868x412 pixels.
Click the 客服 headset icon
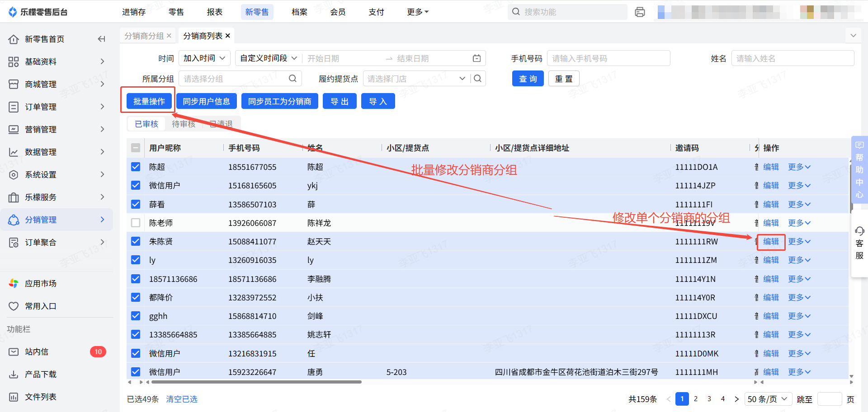click(x=859, y=231)
